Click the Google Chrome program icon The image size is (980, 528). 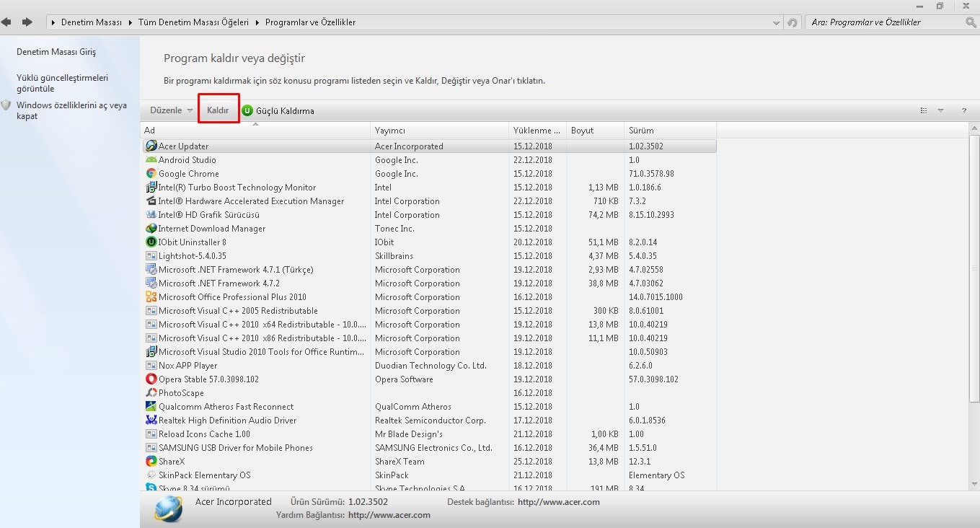pyautogui.click(x=151, y=174)
